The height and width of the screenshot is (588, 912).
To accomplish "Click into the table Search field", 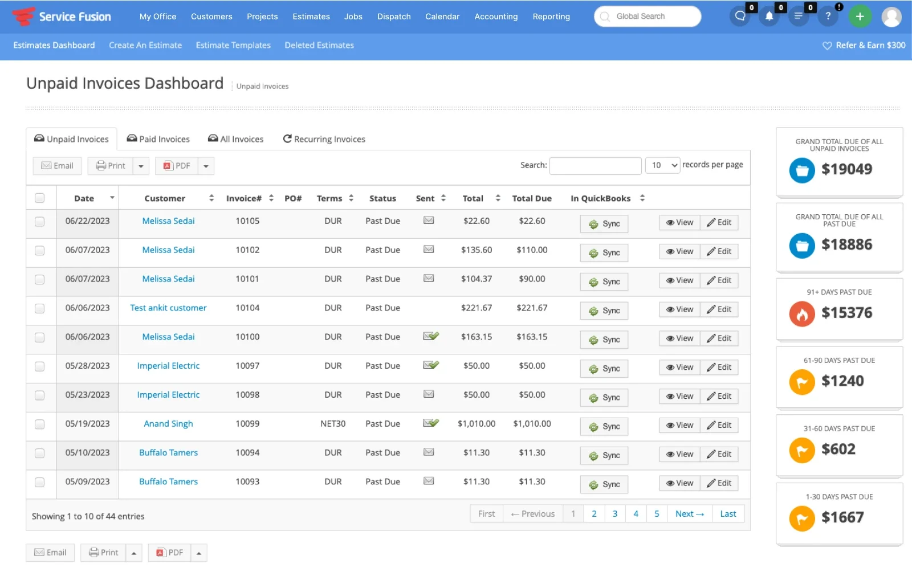I will coord(595,166).
